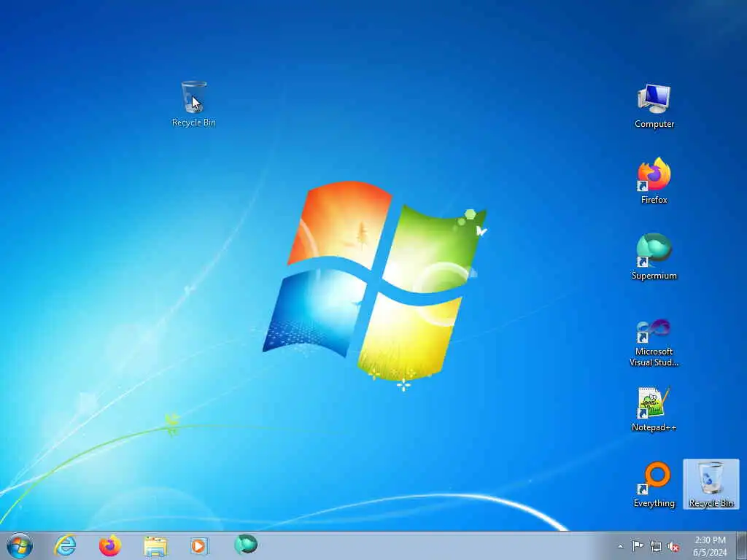Viewport: 747px width, 560px height.
Task: Select the Microsoft Visual Studio shortcut
Action: pos(654,342)
